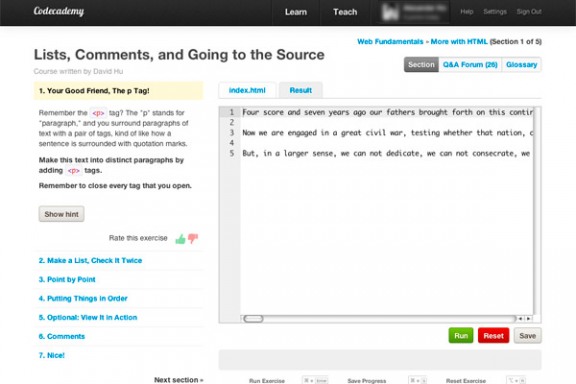Screen dimensions: 576x384
Task: Expand exercise 1 Your Good Friend, The p Tag
Action: [x=118, y=91]
